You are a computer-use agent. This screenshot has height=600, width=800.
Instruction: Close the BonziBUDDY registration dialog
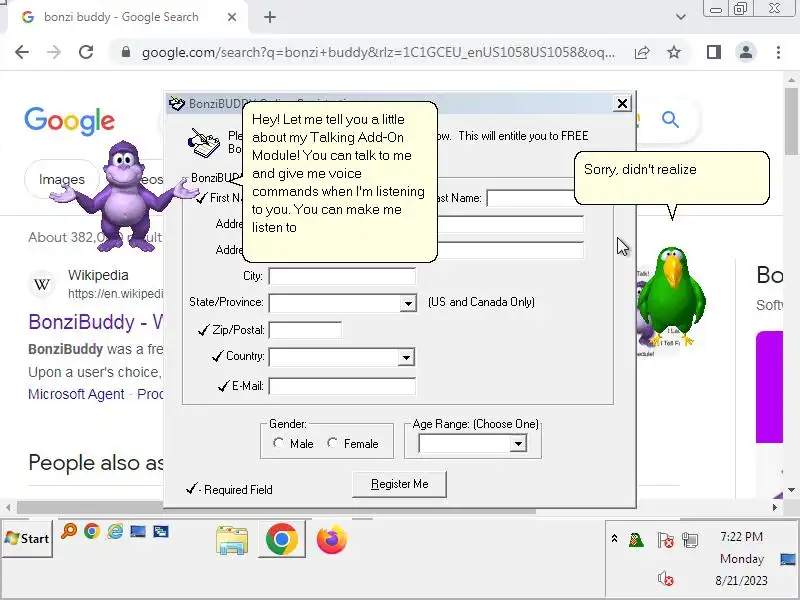pyautogui.click(x=622, y=104)
